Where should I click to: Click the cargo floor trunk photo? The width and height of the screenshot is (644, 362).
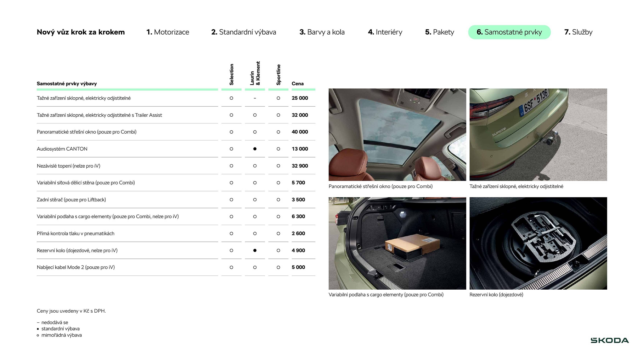397,243
